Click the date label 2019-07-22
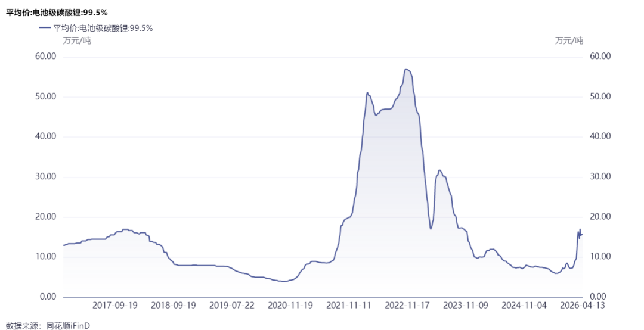 point(231,306)
